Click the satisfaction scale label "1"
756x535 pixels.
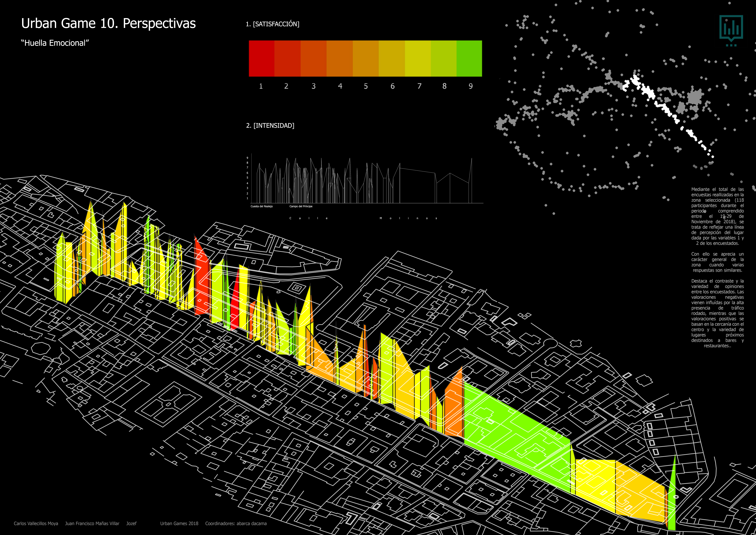[261, 86]
